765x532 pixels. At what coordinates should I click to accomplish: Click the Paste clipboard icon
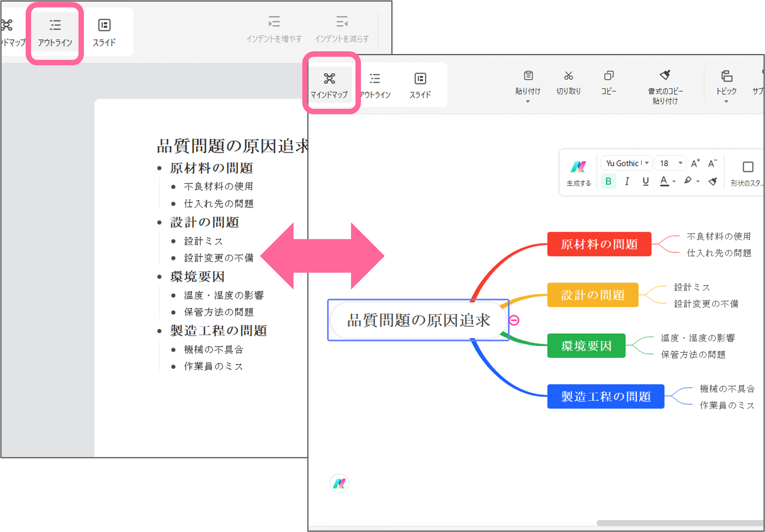click(x=528, y=75)
